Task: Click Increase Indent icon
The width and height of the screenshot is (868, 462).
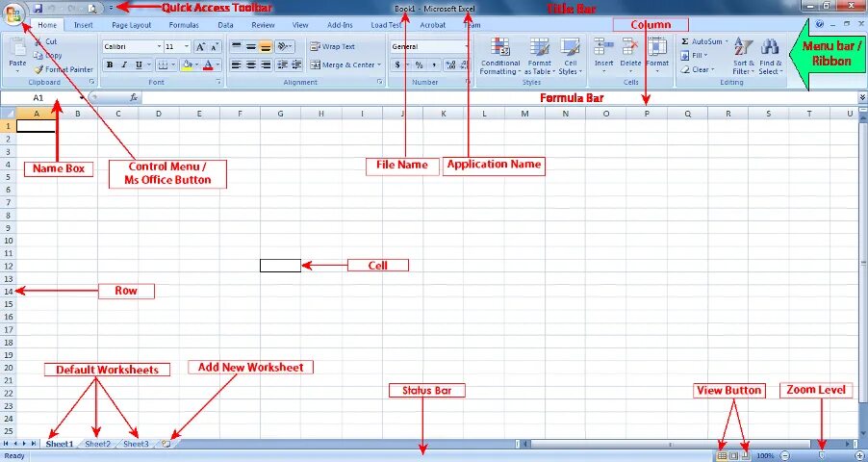Action: pyautogui.click(x=296, y=64)
